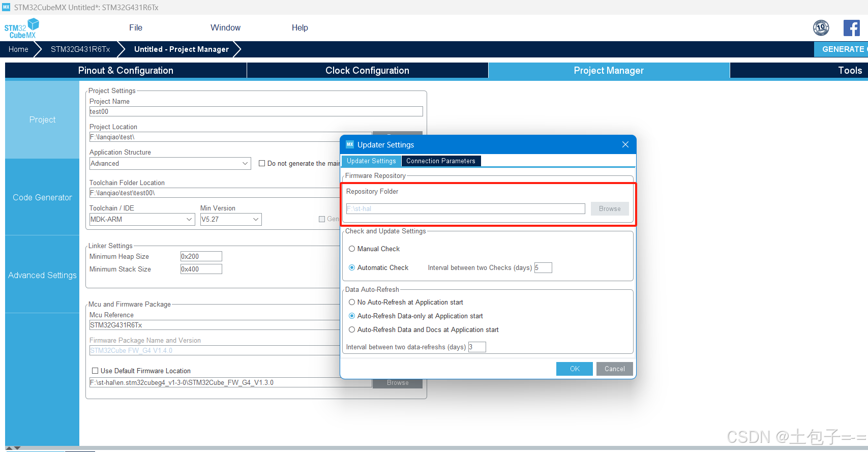
Task: Click the STM32CubeMX logo icon
Action: (22, 28)
